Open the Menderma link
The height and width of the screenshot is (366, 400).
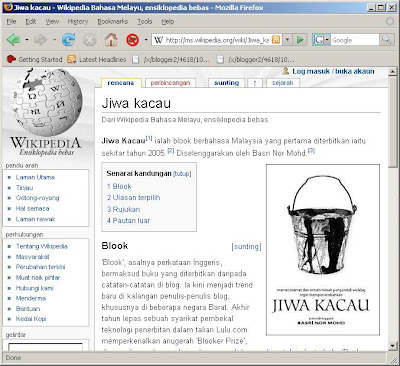click(x=31, y=298)
